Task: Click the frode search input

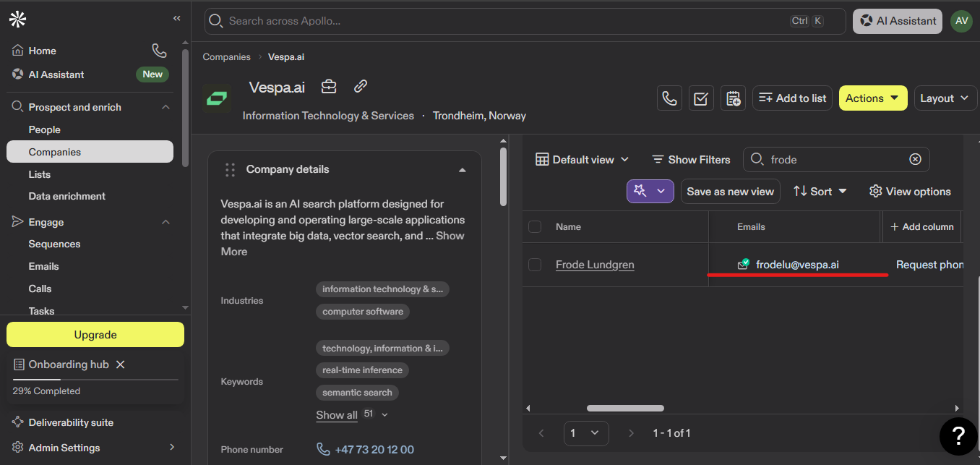Action: coord(836,159)
